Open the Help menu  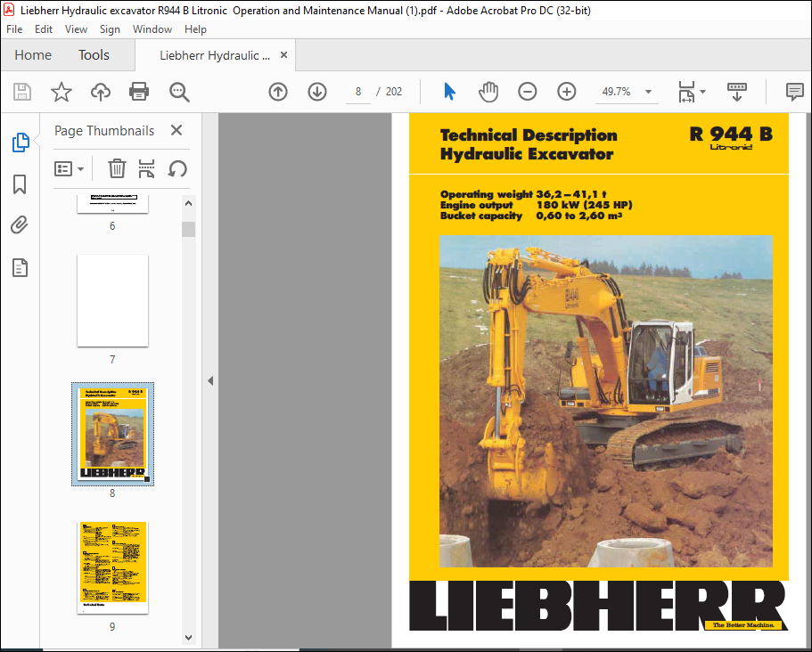click(195, 29)
